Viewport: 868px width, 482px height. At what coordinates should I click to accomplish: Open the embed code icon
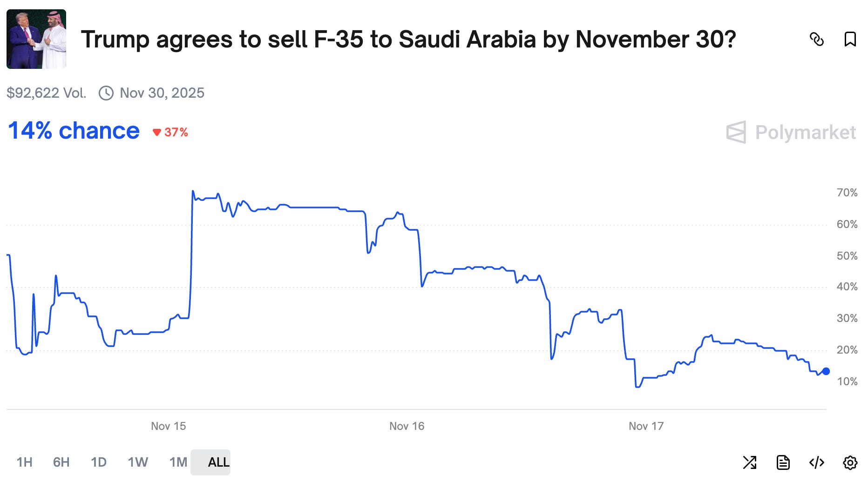(x=817, y=462)
